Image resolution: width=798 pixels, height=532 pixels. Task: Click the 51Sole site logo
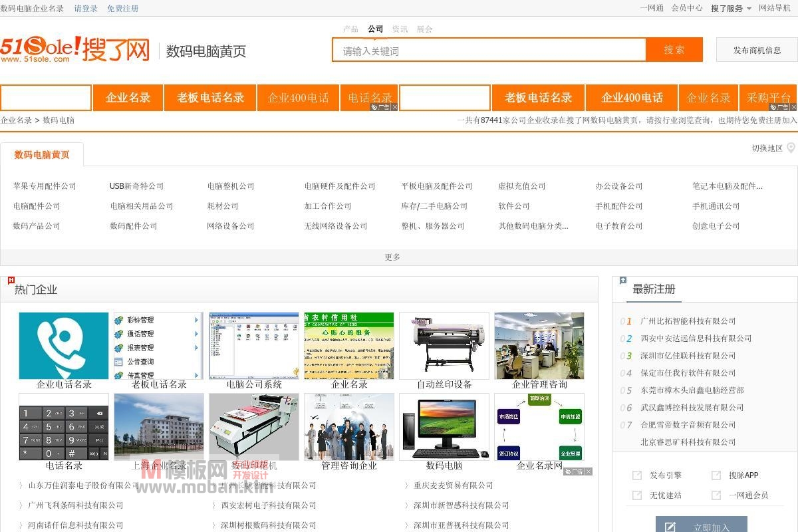pos(75,49)
